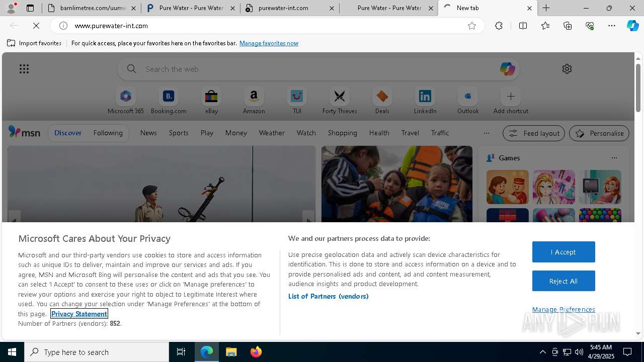The width and height of the screenshot is (644, 362).
Task: Focus the Search the web field
Action: coord(318,69)
